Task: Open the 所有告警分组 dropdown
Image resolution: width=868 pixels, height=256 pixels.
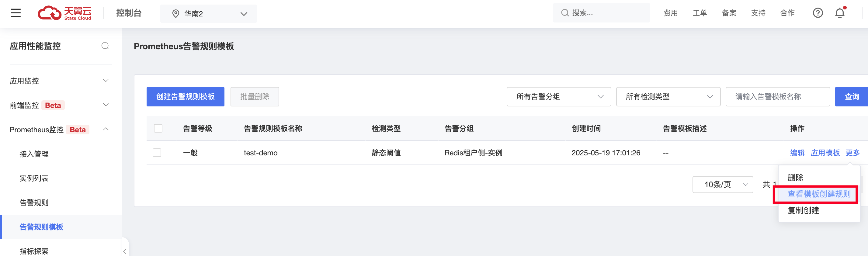Action: coord(559,97)
